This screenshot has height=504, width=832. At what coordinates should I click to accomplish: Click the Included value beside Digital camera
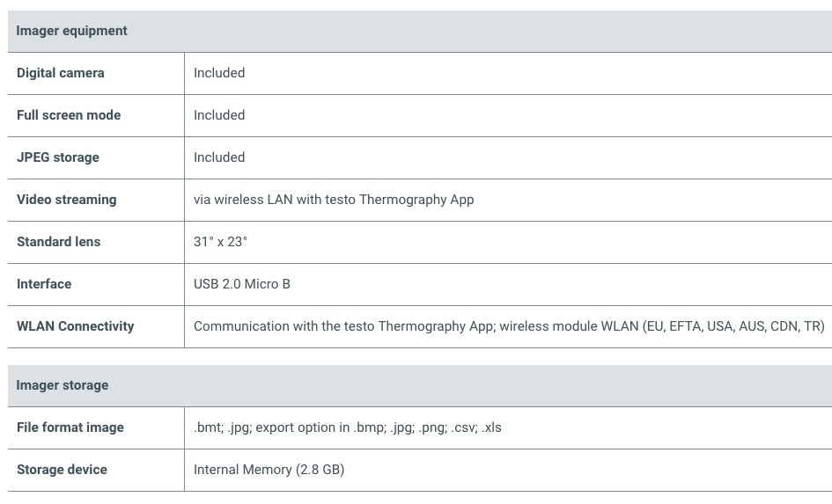(x=219, y=73)
